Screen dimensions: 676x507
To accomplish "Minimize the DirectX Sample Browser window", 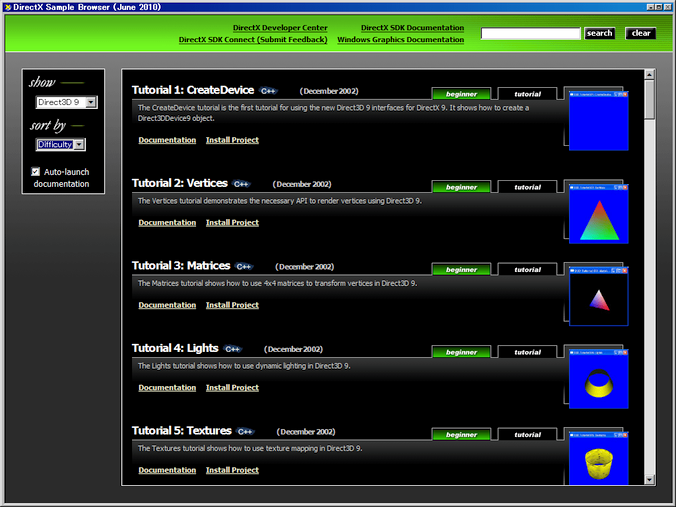I will click(651, 7).
